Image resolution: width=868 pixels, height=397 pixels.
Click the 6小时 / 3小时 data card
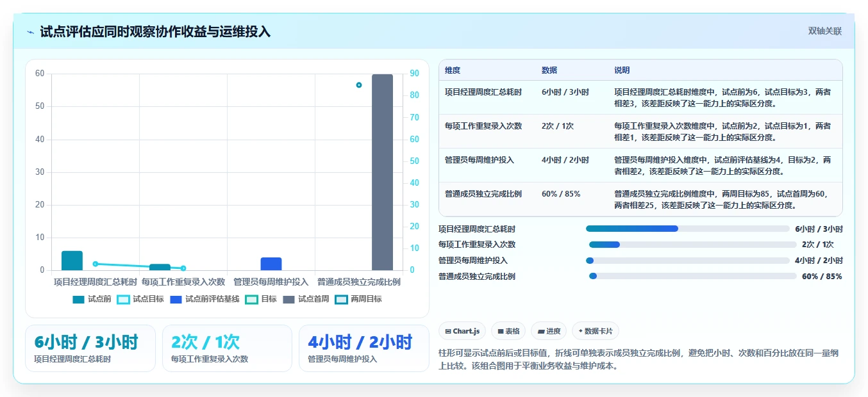coord(90,348)
